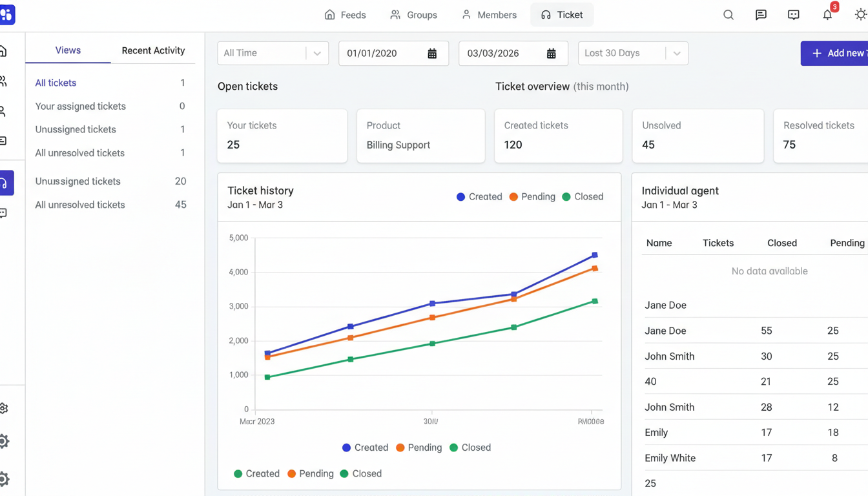Click the highlighted headset icon in left sidebar
Screen dimensions: 868x496
6,183
